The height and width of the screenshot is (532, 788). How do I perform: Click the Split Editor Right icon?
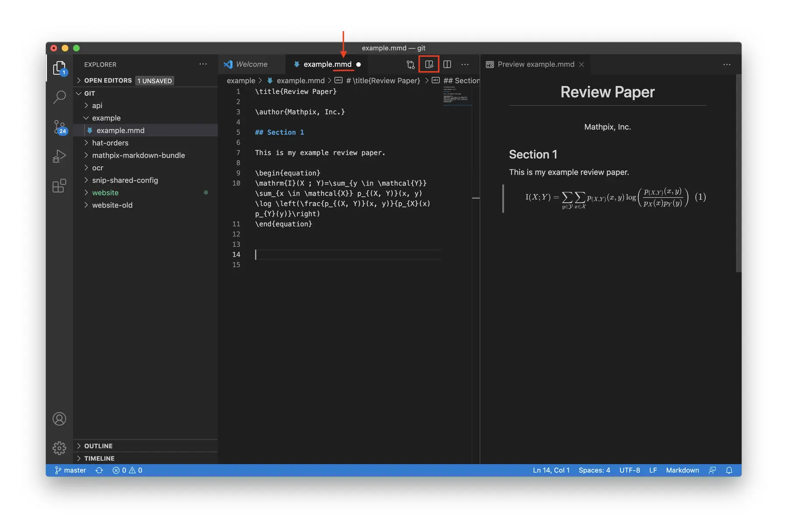[447, 64]
